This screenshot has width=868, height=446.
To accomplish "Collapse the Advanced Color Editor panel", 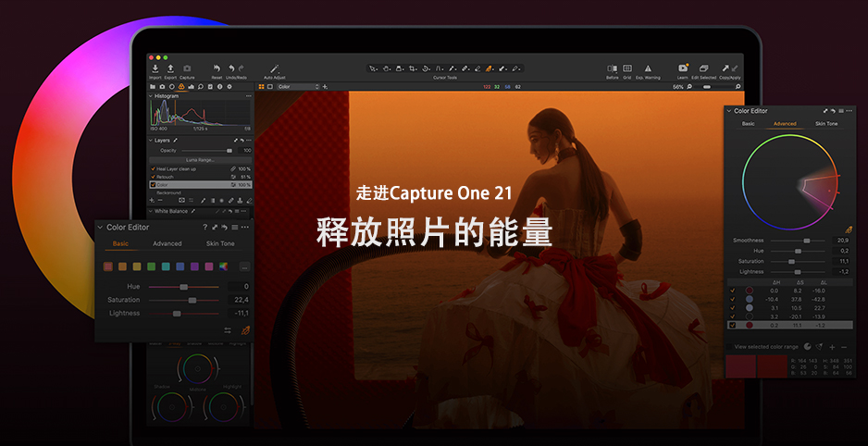I will (x=729, y=111).
